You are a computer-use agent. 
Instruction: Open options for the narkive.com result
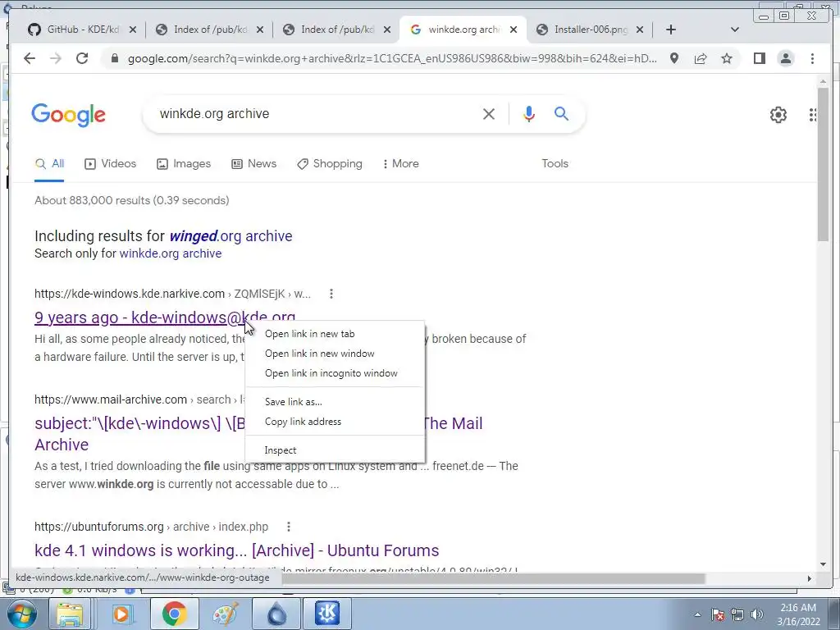point(331,294)
